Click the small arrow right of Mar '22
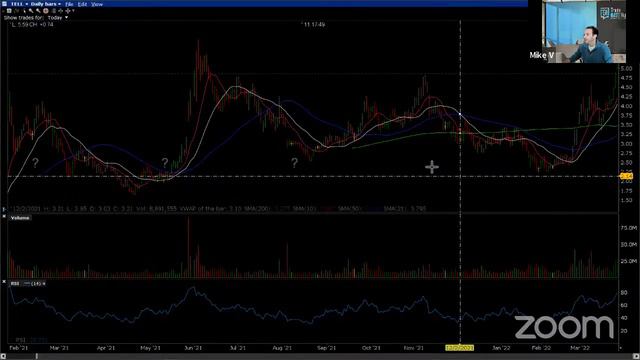Screen dimensions: 640x360 tap(620, 348)
